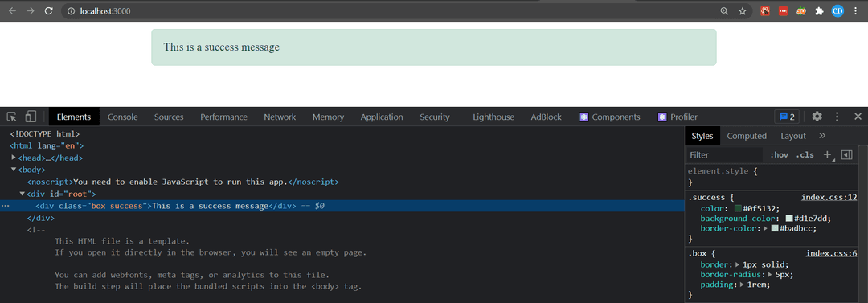Image resolution: width=868 pixels, height=303 pixels.
Task: Open the AdBlock tab
Action: [546, 117]
